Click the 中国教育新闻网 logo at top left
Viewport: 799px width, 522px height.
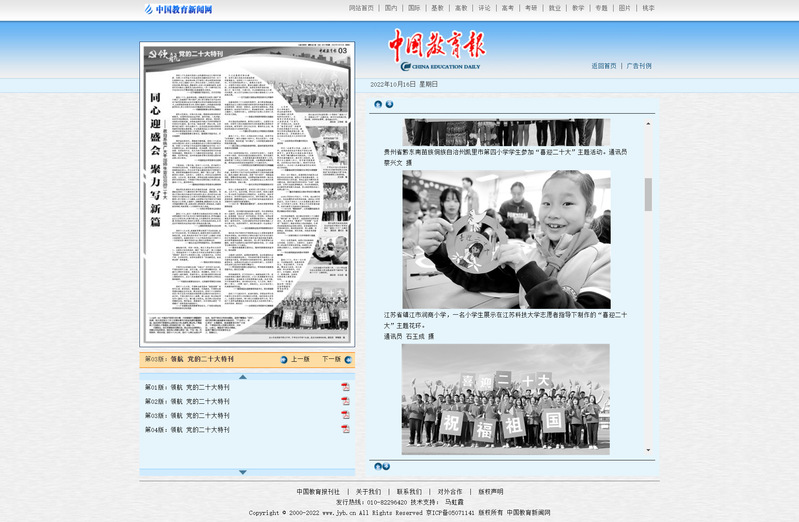click(x=178, y=9)
